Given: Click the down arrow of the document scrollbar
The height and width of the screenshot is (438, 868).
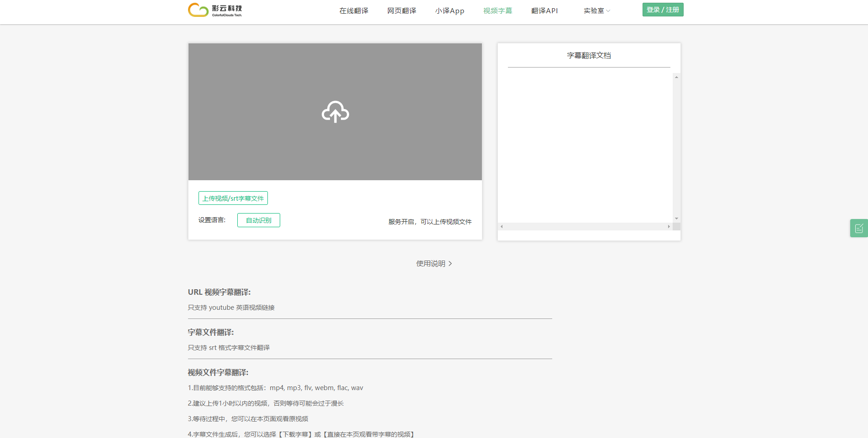Looking at the screenshot, I should click(x=676, y=219).
